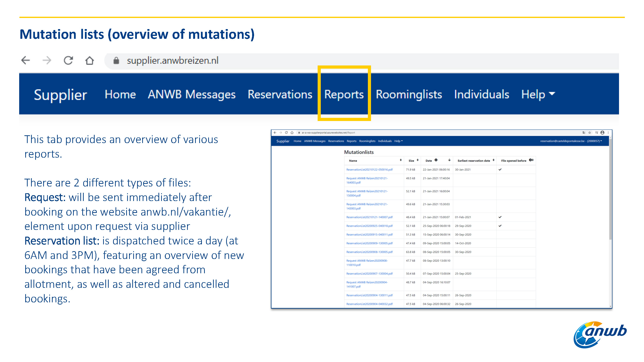Open the three-dot browser menu in the embedded screenshot
Image resolution: width=644 pixels, height=362 pixels.
pos(608,133)
